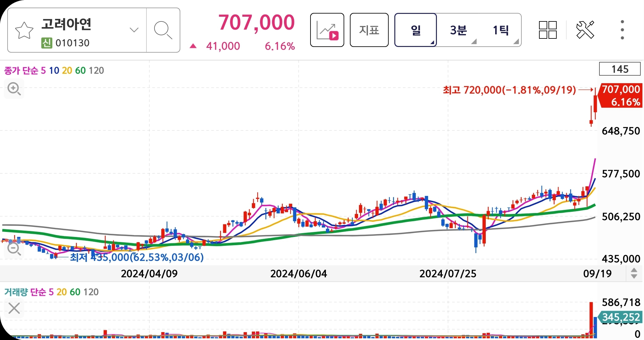Click the 09/19 date label

[x=597, y=274]
